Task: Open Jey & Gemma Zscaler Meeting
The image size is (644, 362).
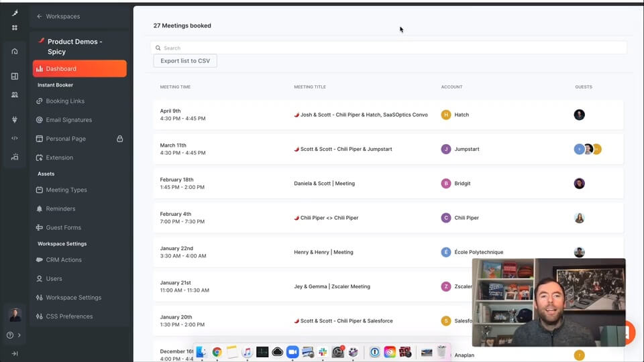Action: [332, 286]
